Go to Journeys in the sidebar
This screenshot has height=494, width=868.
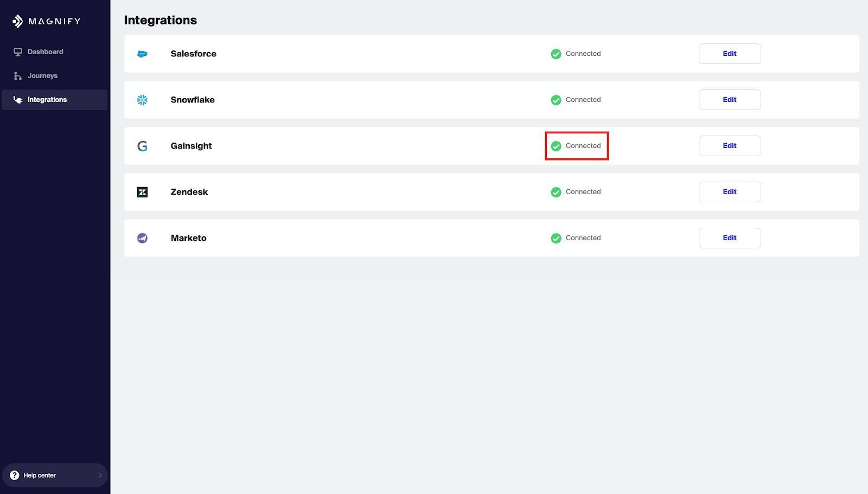click(42, 76)
